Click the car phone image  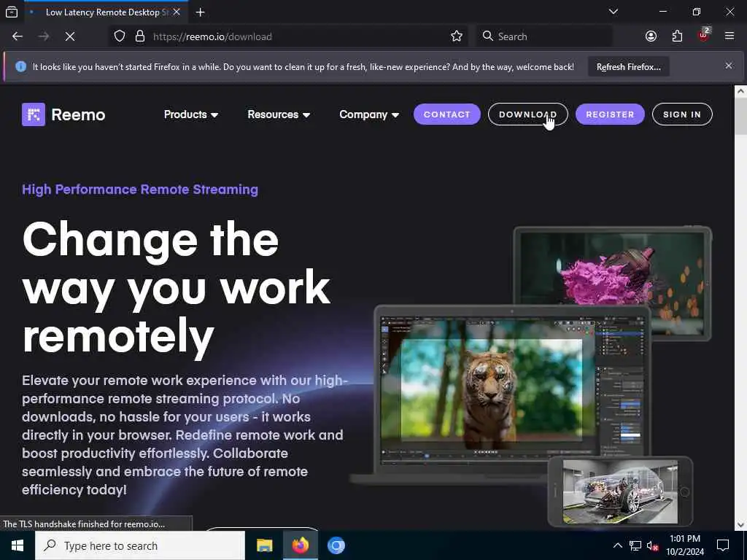[x=620, y=491]
